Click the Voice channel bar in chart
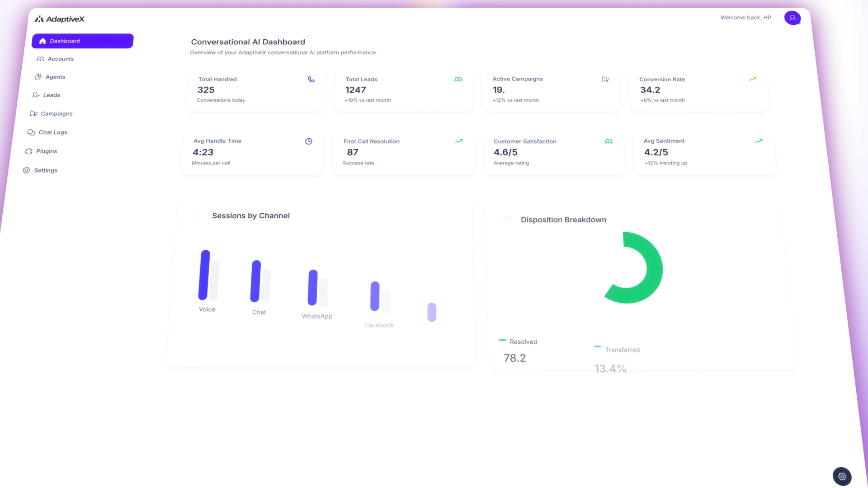868x488 pixels. tap(204, 275)
